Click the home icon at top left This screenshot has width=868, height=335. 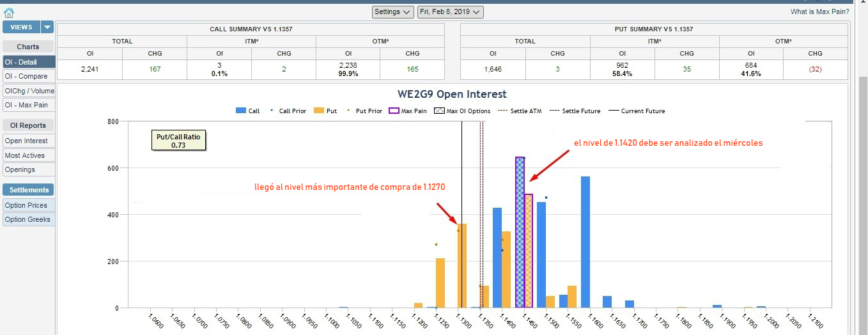[x=9, y=12]
